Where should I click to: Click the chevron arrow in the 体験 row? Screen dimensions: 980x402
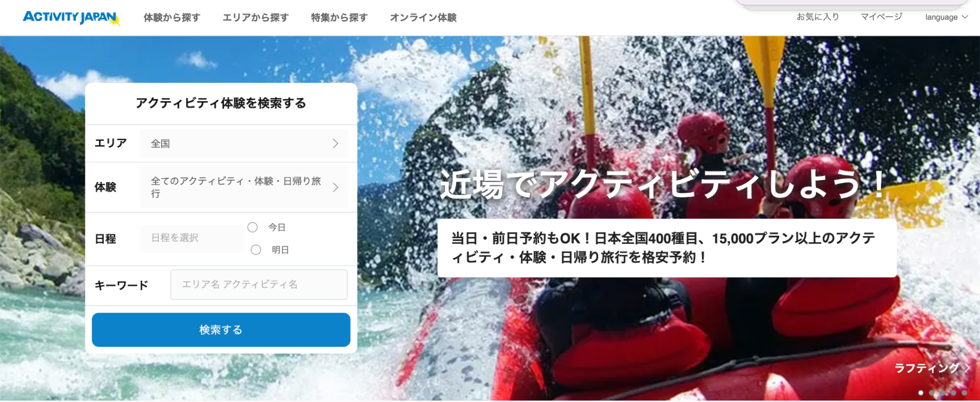(335, 188)
